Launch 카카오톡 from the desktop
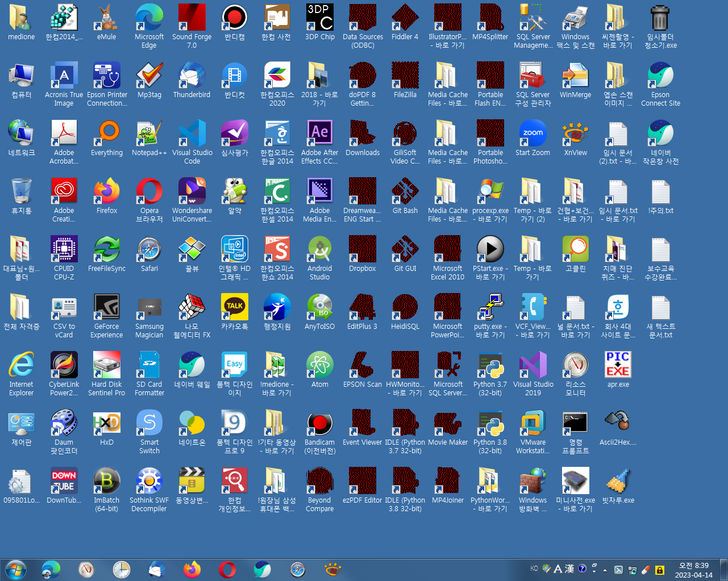The height and width of the screenshot is (581, 728). point(235,312)
